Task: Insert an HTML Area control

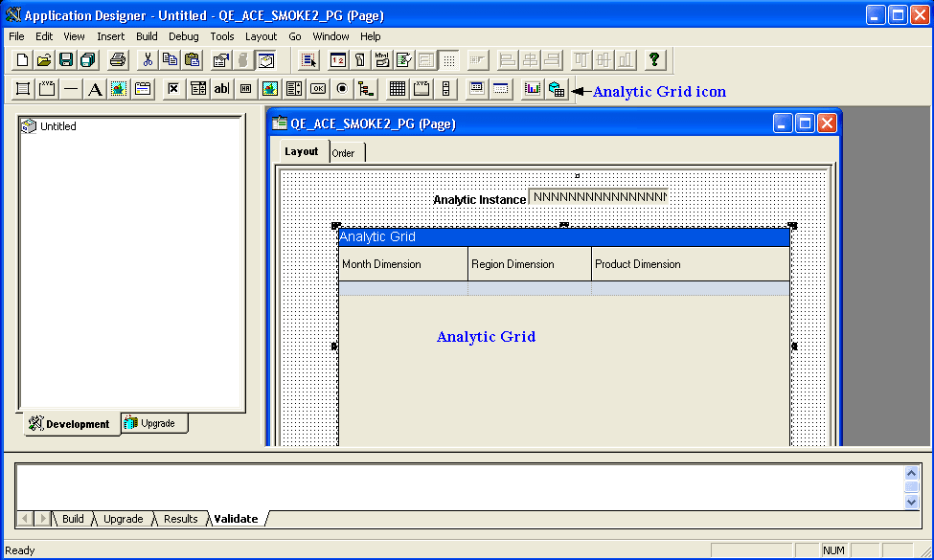Action: click(246, 88)
